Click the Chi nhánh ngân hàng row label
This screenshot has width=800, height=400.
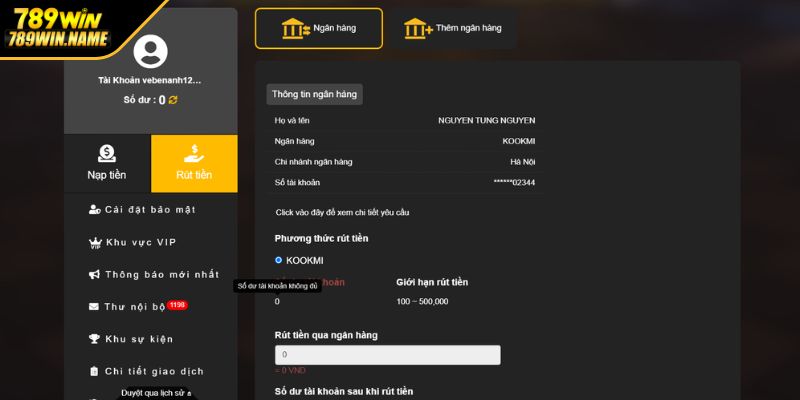(313, 162)
